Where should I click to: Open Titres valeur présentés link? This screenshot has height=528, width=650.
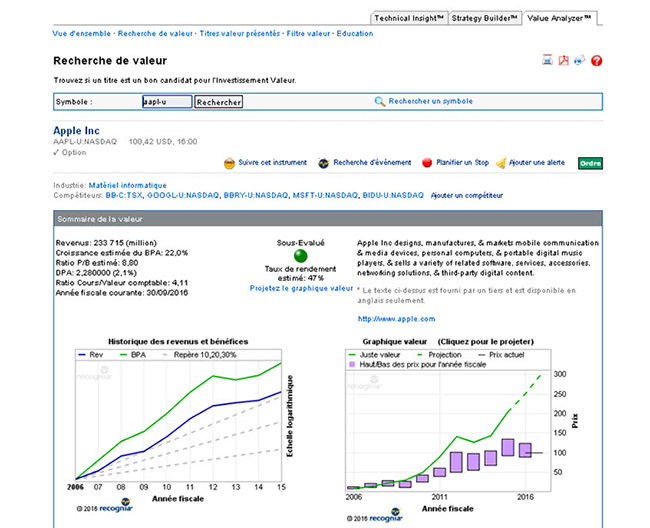tap(240, 34)
